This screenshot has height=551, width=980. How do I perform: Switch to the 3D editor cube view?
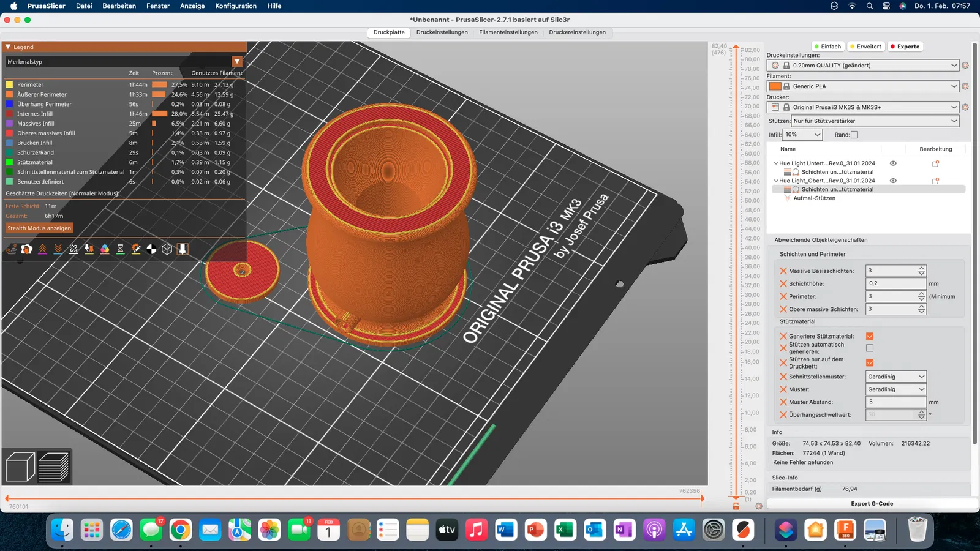[x=20, y=467]
